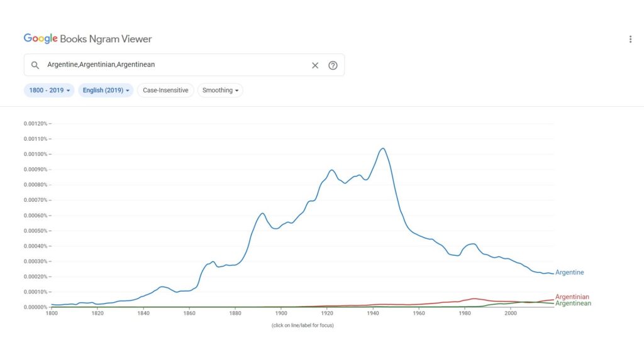Viewport: 644px width, 362px height.
Task: Click the blue Argentine peak near 1944
Action: tap(382, 149)
